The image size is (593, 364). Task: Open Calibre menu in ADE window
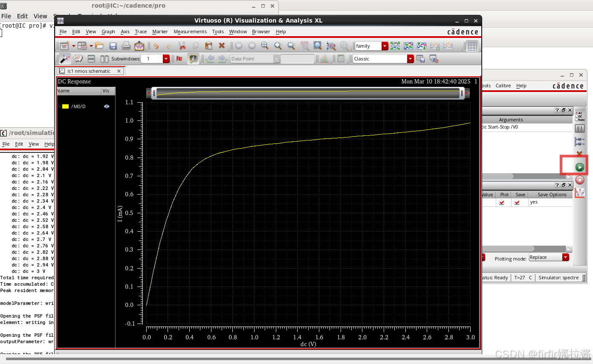click(503, 86)
